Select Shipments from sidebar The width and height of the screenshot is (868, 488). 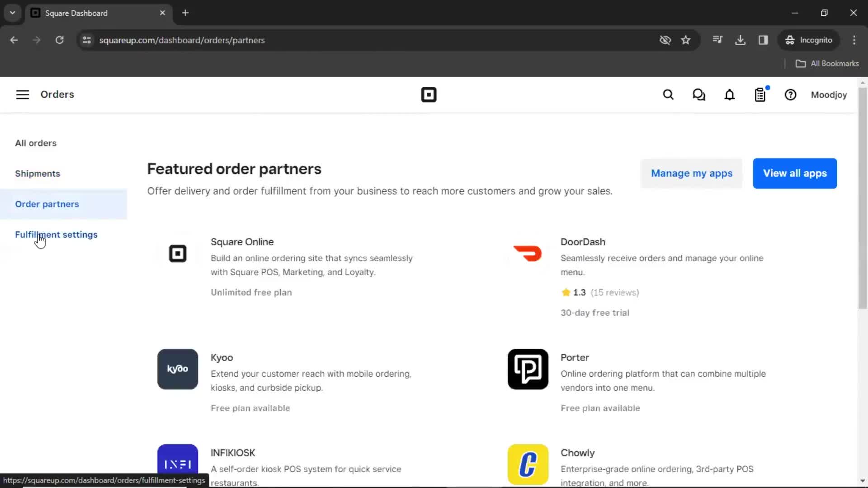point(38,174)
